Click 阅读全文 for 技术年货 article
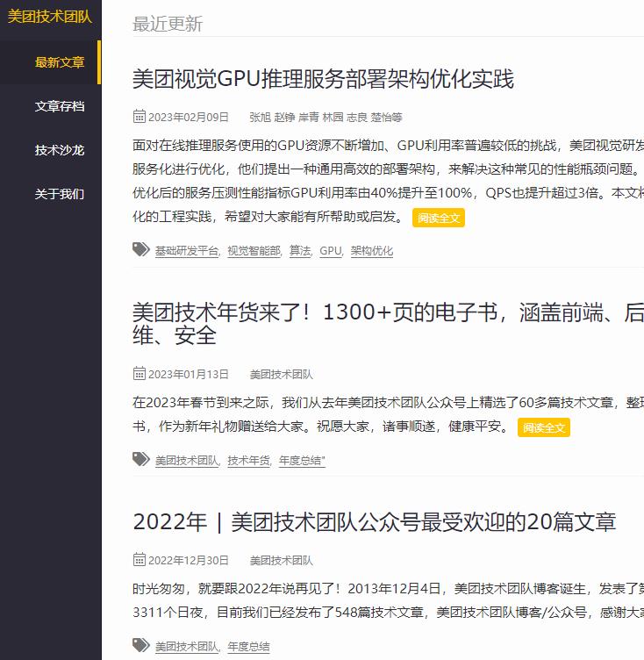This screenshot has width=644, height=660. [x=544, y=427]
